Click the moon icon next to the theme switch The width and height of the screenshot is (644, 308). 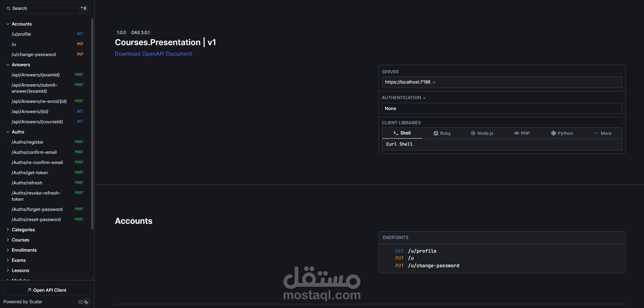pos(87,302)
